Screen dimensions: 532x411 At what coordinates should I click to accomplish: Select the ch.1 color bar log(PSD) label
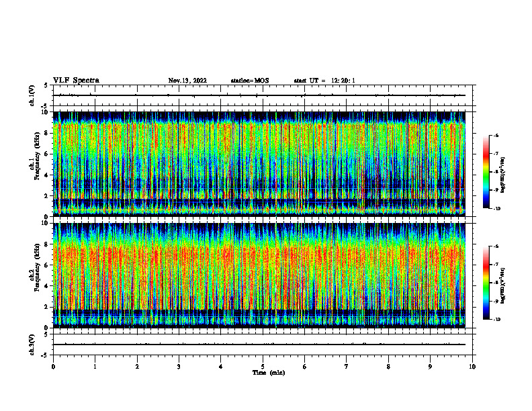[x=503, y=175]
